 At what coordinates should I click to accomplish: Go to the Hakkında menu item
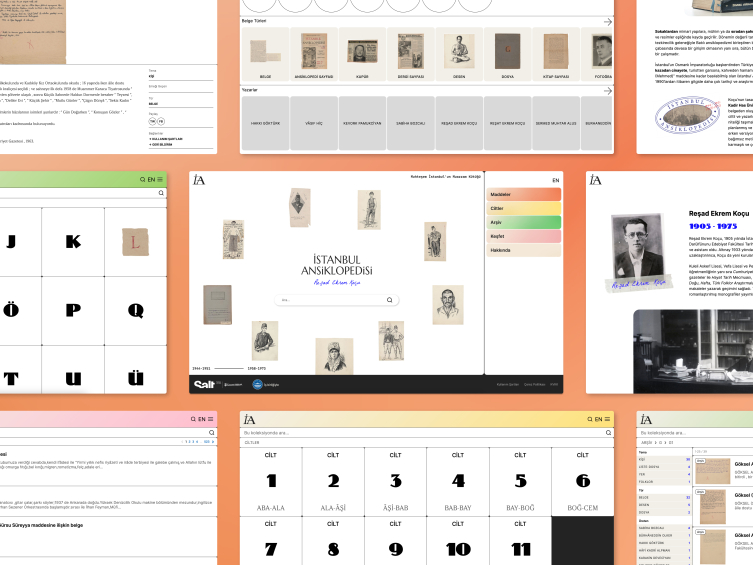pyautogui.click(x=523, y=250)
